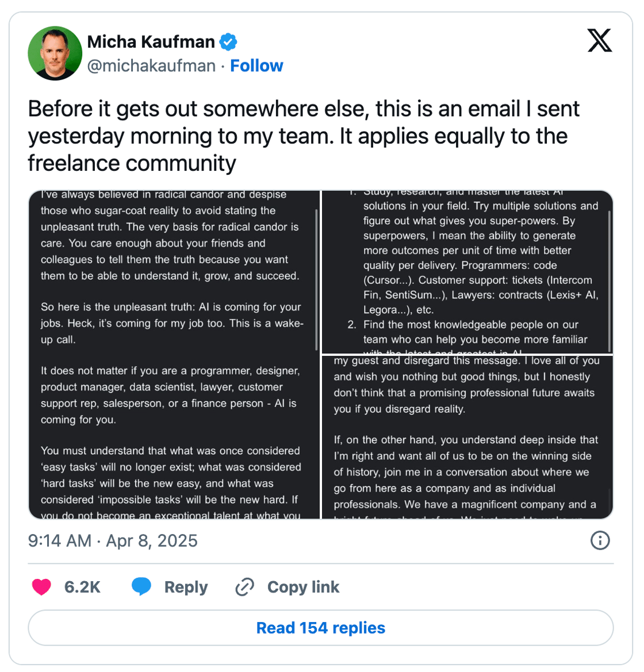644x672 pixels.
Task: Follow Micha Kaufman
Action: pyautogui.click(x=256, y=66)
